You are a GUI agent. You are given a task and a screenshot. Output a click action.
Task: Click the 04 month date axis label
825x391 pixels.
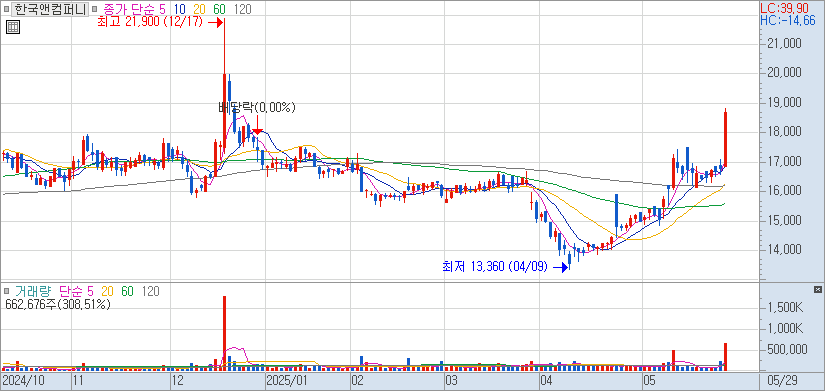(x=547, y=380)
